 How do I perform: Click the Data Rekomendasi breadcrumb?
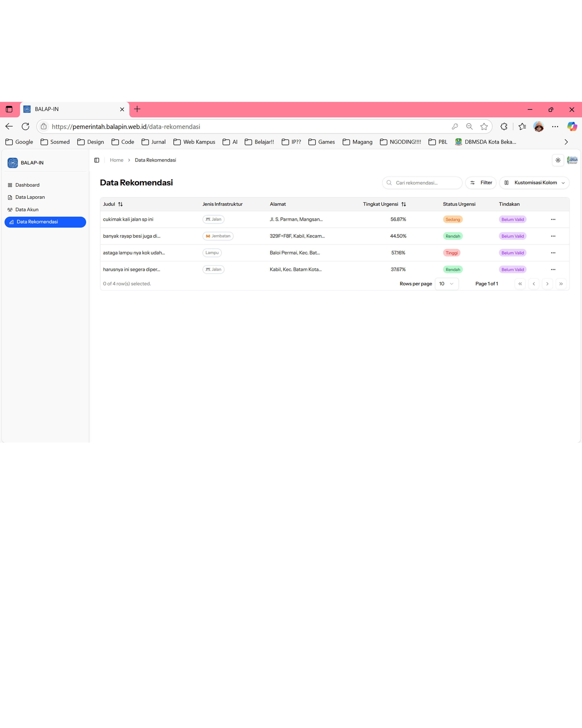click(156, 160)
